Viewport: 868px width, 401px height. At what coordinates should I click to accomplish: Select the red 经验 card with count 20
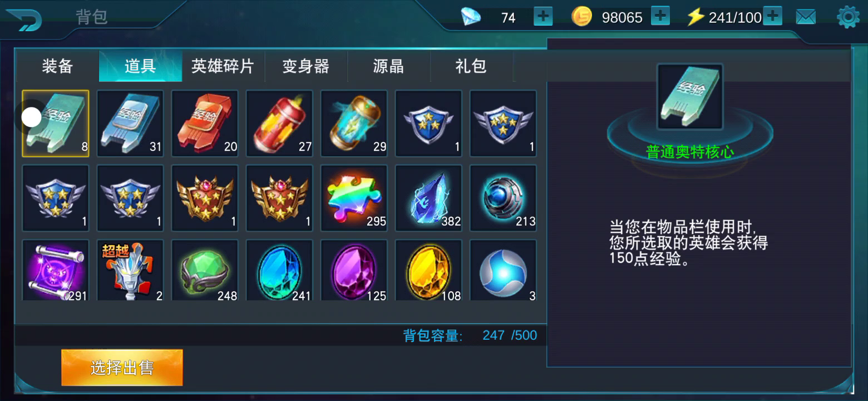205,123
